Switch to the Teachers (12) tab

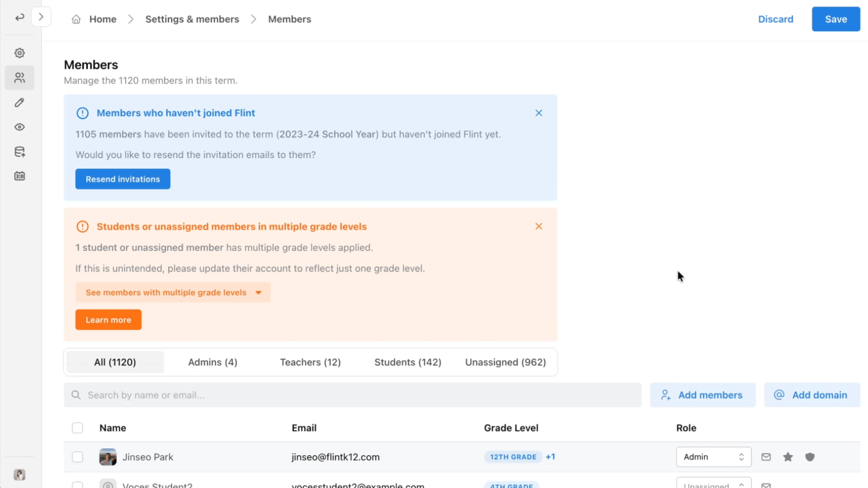tap(310, 362)
